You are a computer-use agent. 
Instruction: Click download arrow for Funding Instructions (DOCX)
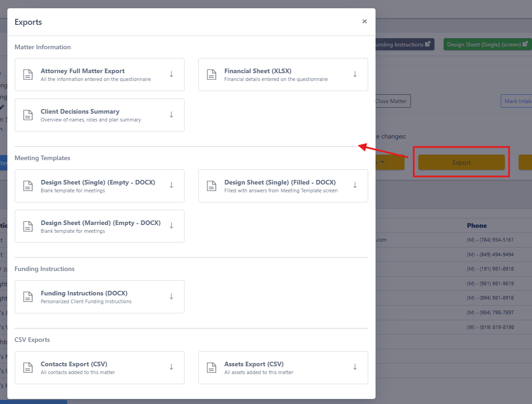[171, 296]
